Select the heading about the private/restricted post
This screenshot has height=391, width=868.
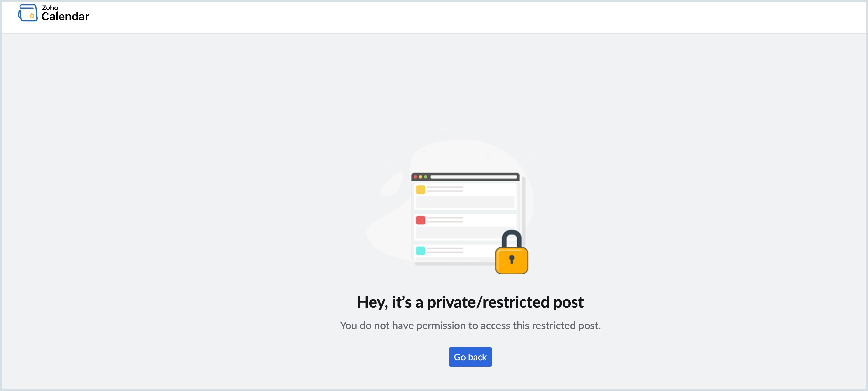(470, 302)
